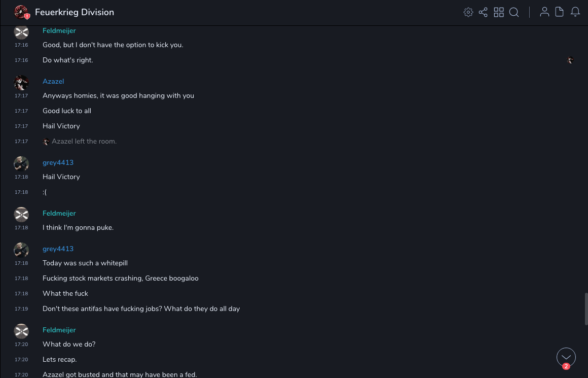Click the read receipt avatar at right
Viewport: 588px width, 378px height.
570,60
